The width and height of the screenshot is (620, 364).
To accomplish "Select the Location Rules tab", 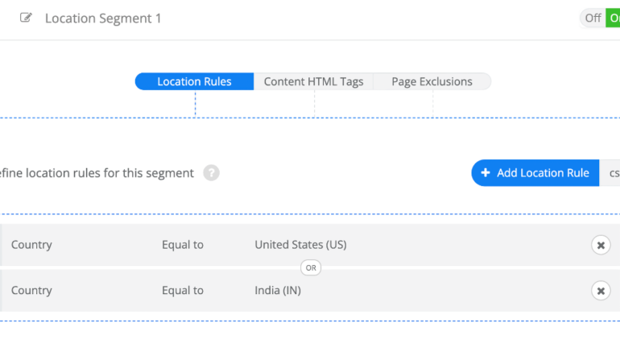I will click(194, 81).
